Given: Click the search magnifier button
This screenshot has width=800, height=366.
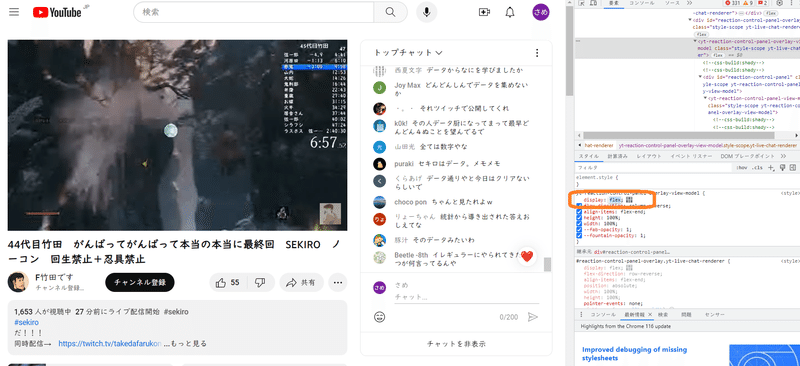Looking at the screenshot, I should (390, 12).
